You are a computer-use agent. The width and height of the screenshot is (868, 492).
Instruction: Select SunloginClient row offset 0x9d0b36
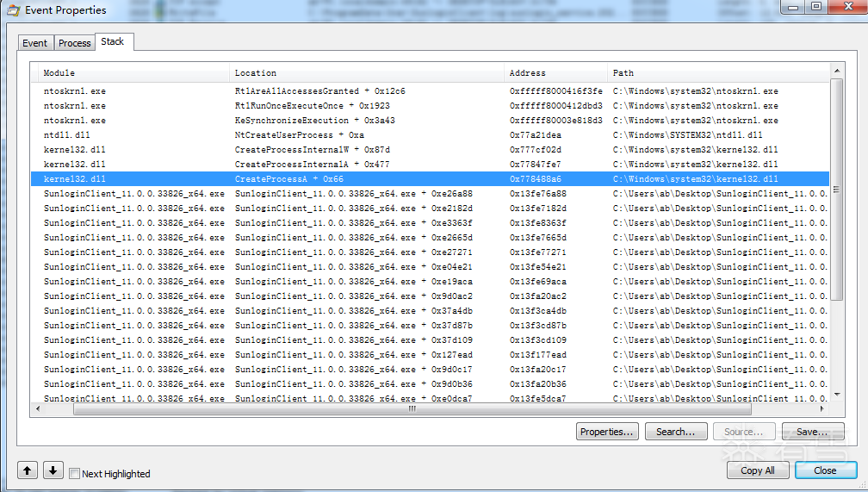(431, 384)
